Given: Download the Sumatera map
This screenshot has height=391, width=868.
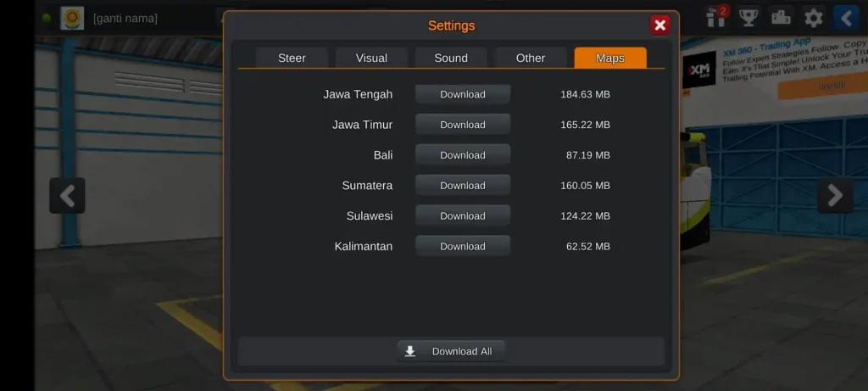Looking at the screenshot, I should [463, 186].
